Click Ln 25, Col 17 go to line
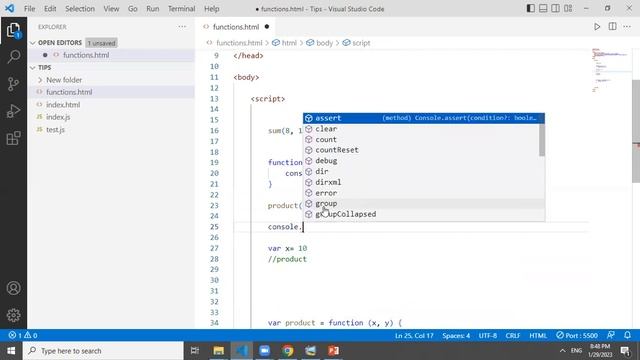This screenshot has height=360, width=640. coord(414,336)
